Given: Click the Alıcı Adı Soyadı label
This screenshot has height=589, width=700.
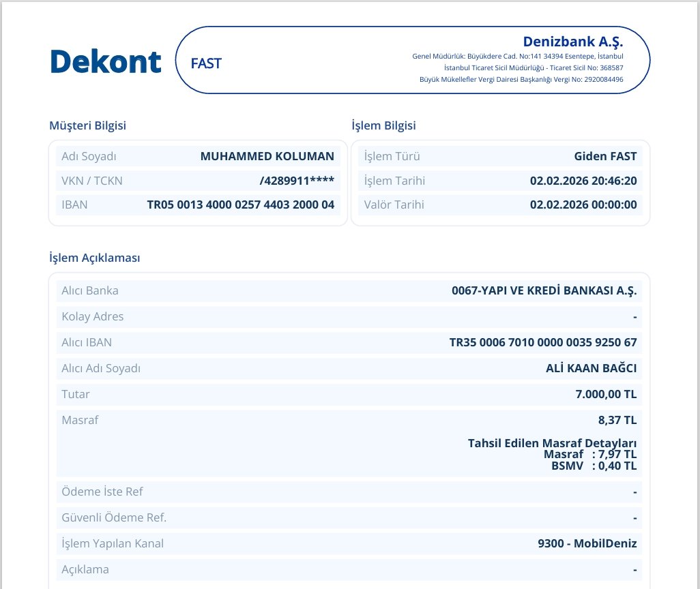Looking at the screenshot, I should 101,368.
